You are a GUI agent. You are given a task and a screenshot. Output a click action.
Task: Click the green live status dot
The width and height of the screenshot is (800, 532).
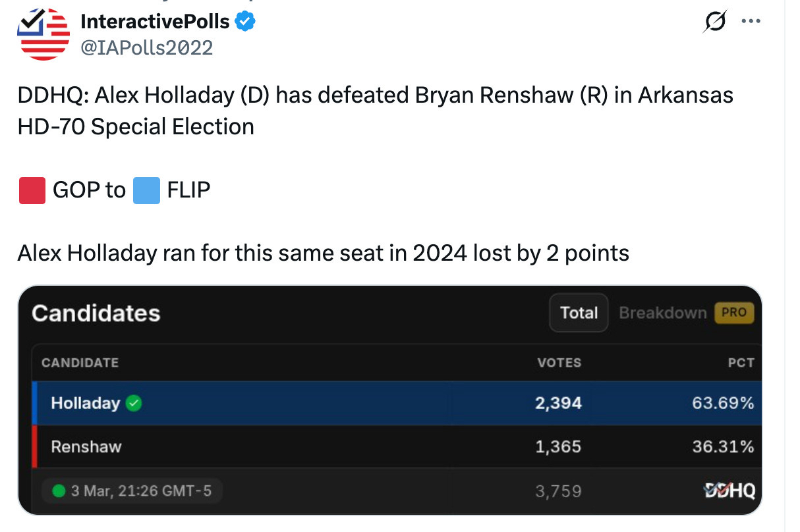(58, 491)
